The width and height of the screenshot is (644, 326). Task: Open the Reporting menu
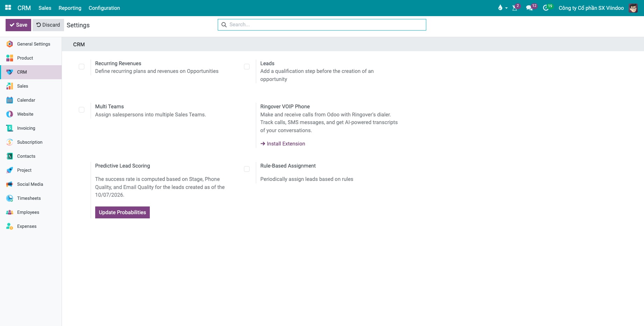(x=70, y=8)
